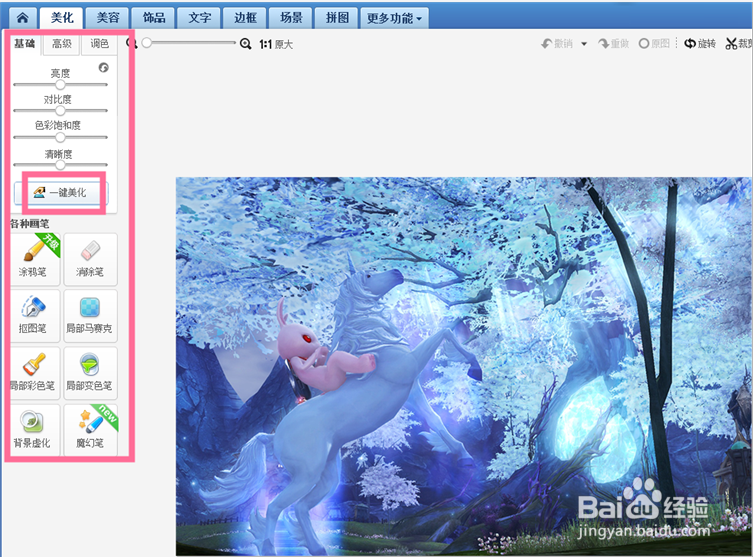Select the 魔幻笔 magic brush tool
The height and width of the screenshot is (557, 753).
(x=90, y=430)
